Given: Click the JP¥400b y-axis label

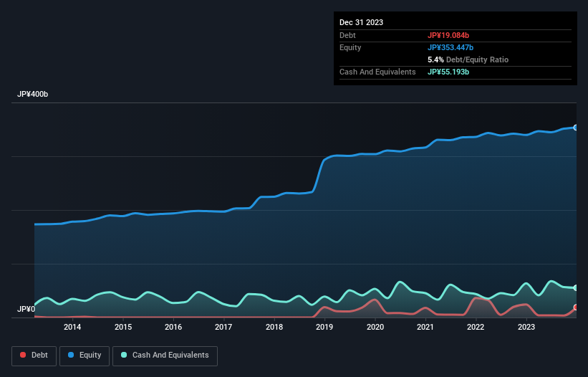Looking at the screenshot, I should 33,95.
